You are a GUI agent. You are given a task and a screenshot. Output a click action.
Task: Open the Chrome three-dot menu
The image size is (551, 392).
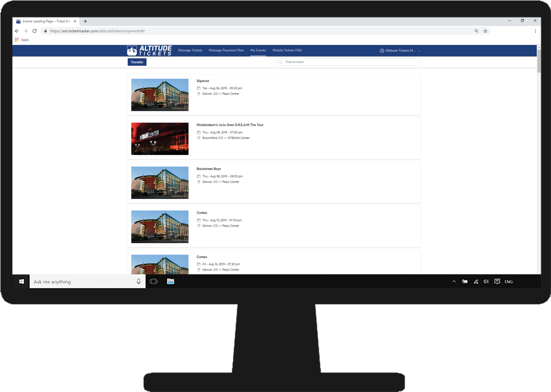tap(535, 31)
